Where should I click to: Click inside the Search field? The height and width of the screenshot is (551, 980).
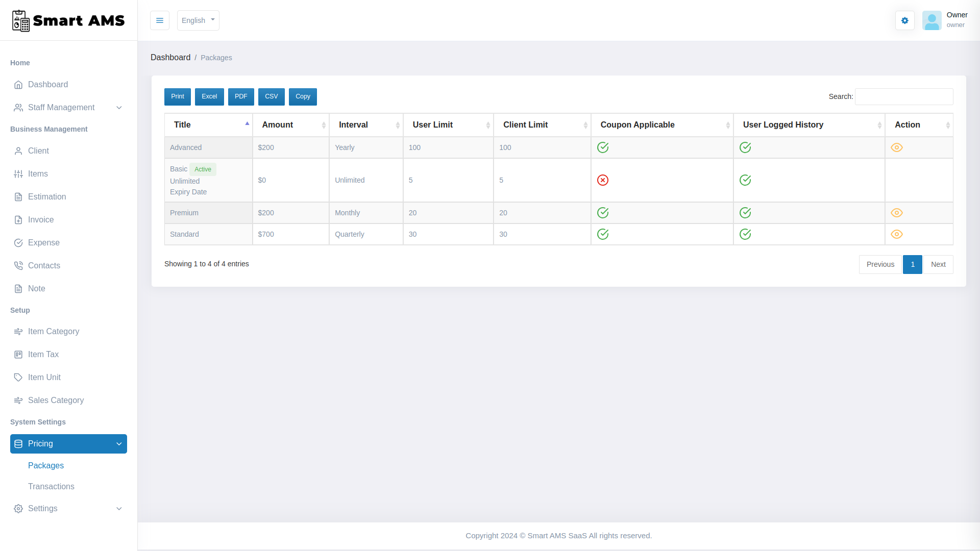[x=904, y=96]
